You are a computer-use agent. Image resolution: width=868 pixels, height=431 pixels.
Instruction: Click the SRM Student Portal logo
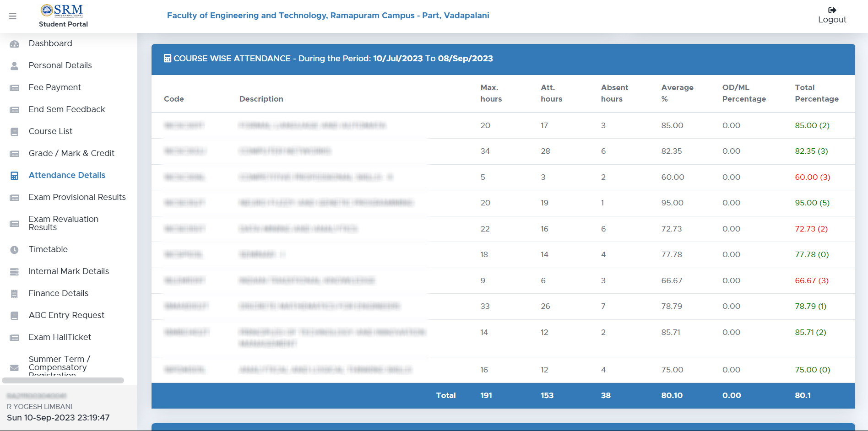click(x=62, y=10)
